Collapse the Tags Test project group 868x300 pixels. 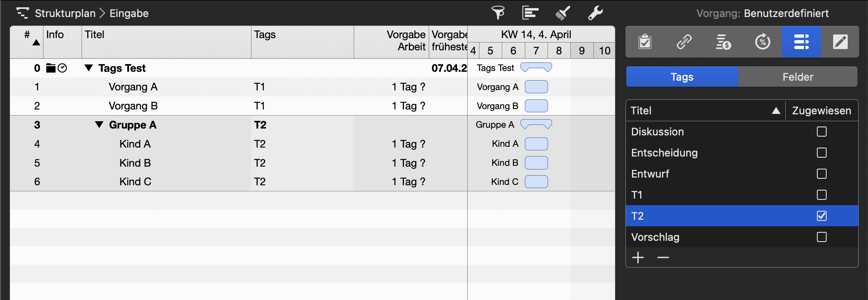tap(89, 68)
